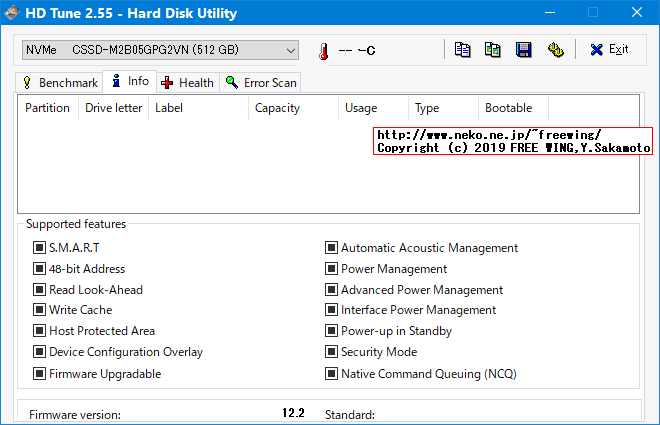Click the floppy disk save icon

(523, 50)
